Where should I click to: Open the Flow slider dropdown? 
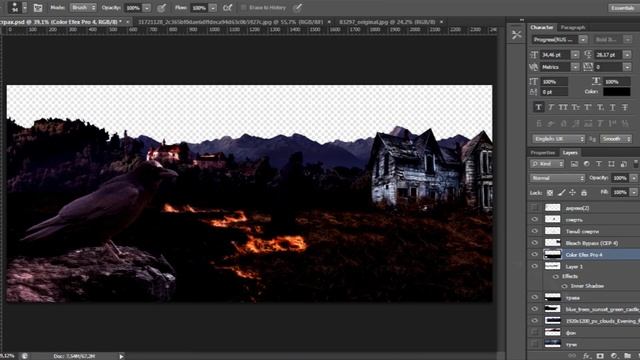[213, 8]
